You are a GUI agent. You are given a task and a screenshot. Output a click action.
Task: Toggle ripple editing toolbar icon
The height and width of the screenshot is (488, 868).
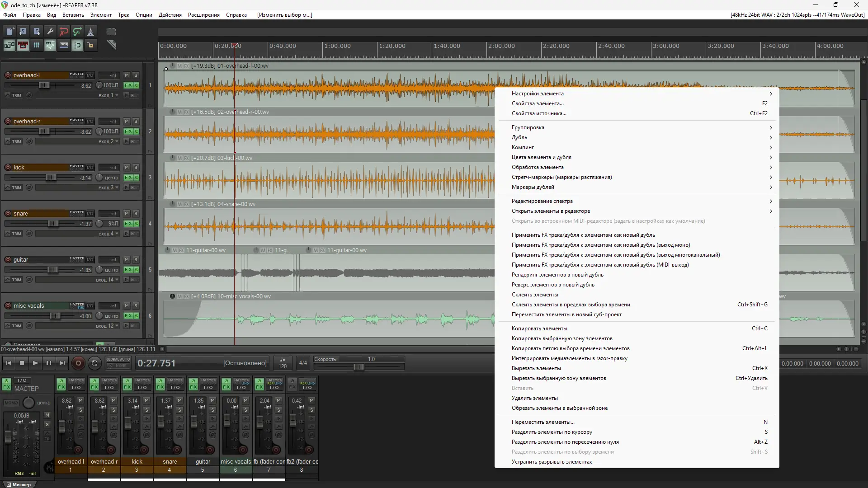(x=23, y=45)
